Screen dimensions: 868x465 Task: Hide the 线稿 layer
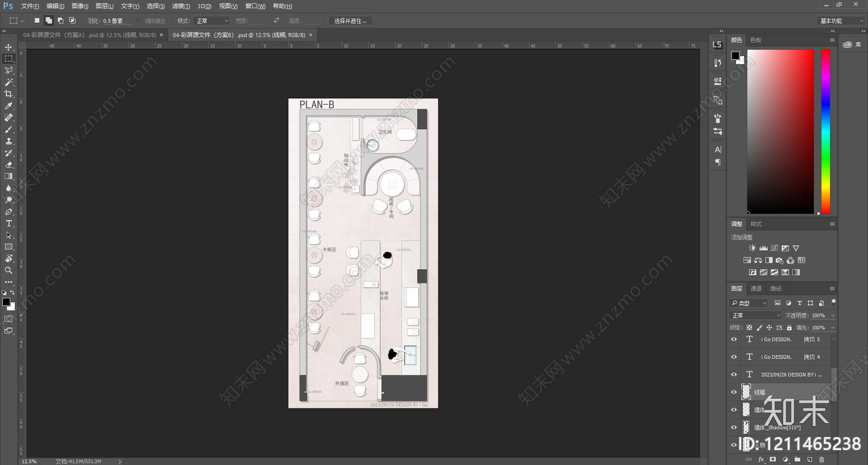[734, 392]
